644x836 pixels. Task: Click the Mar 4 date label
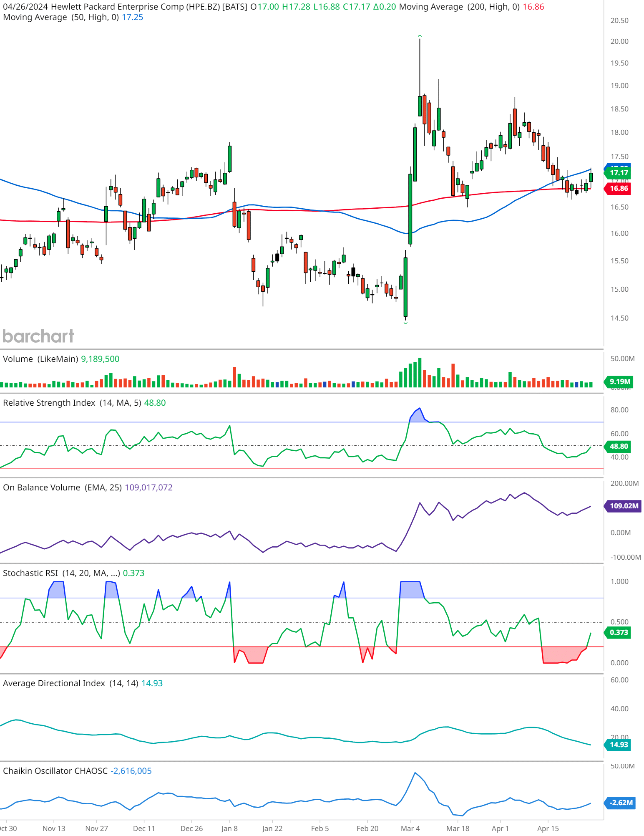[x=410, y=828]
